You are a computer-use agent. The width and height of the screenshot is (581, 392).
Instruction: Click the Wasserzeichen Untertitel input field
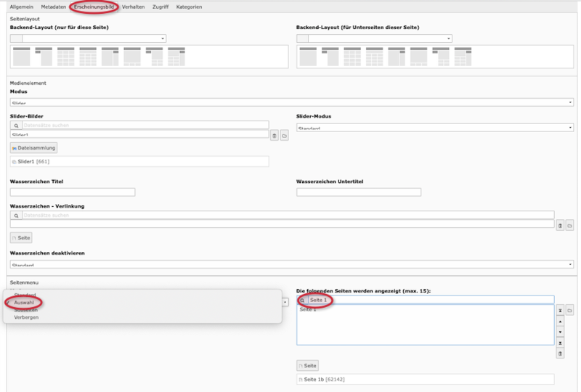(359, 192)
